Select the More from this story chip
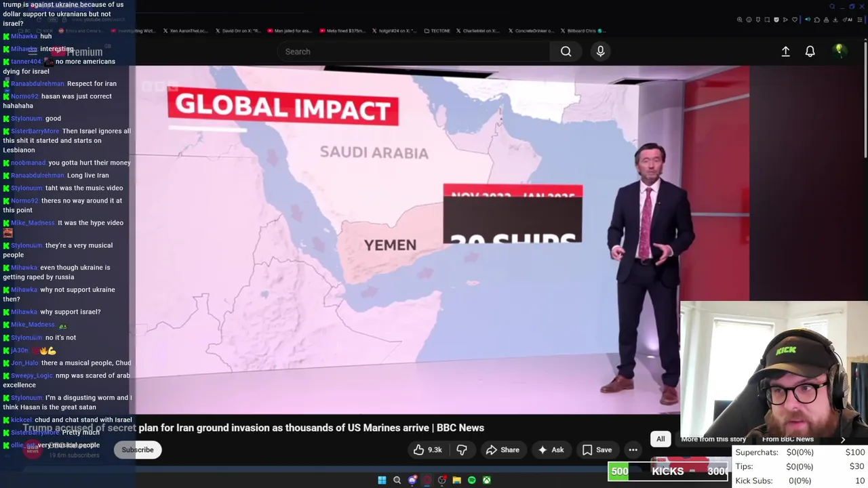 [x=713, y=439]
